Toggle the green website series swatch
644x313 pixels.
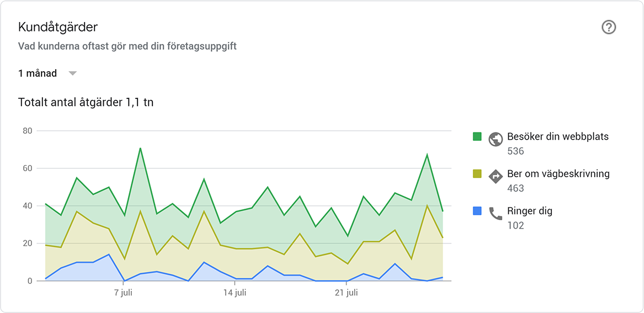(x=477, y=136)
